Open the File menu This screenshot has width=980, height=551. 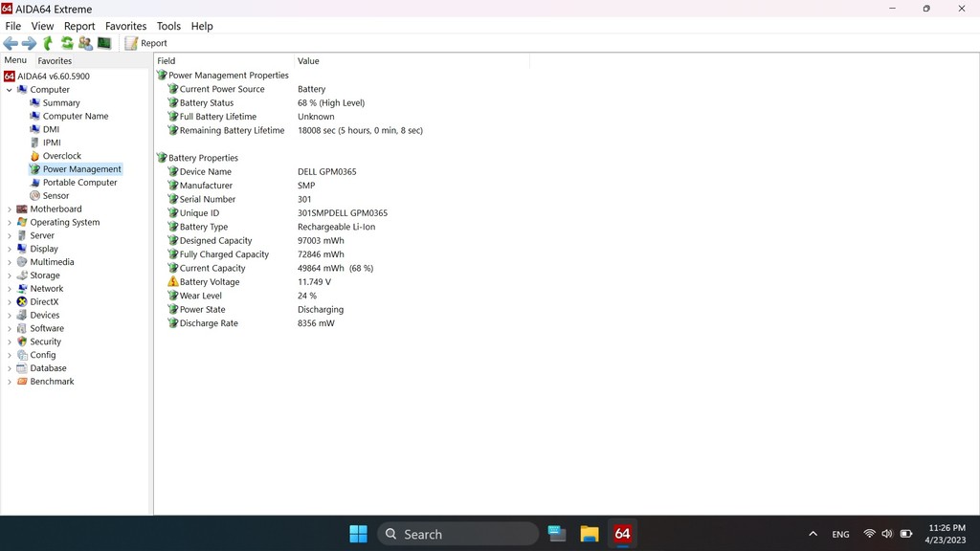13,26
